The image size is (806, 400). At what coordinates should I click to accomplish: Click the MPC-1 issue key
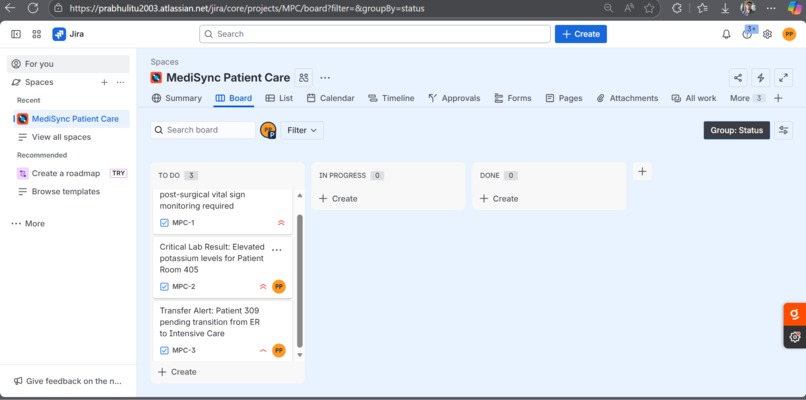point(183,223)
